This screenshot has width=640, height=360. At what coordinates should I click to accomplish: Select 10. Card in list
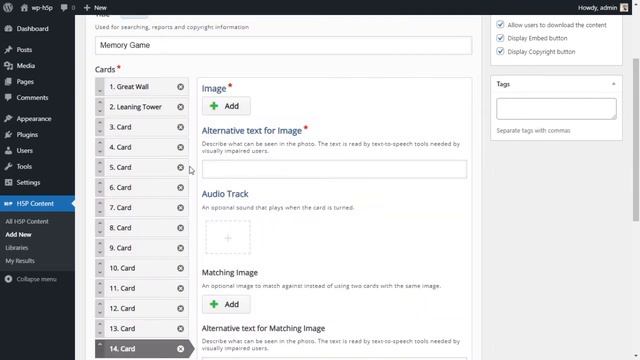tap(141, 268)
